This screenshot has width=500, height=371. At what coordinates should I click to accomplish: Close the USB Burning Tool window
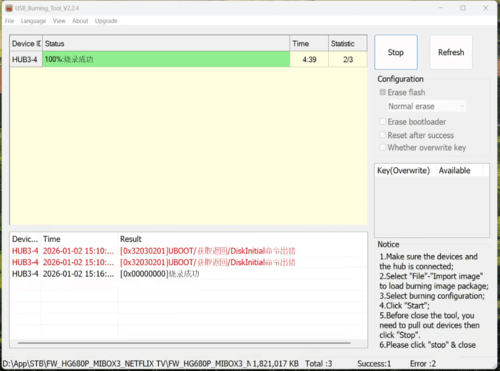point(486,8)
